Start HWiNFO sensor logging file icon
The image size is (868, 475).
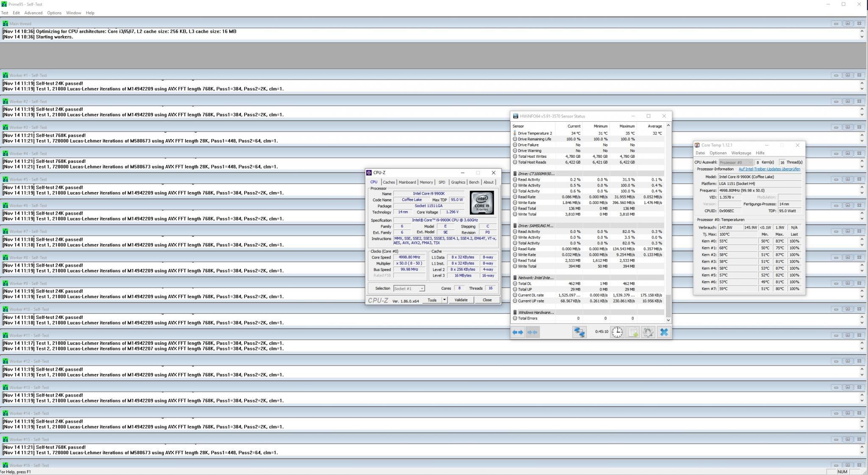click(x=633, y=332)
